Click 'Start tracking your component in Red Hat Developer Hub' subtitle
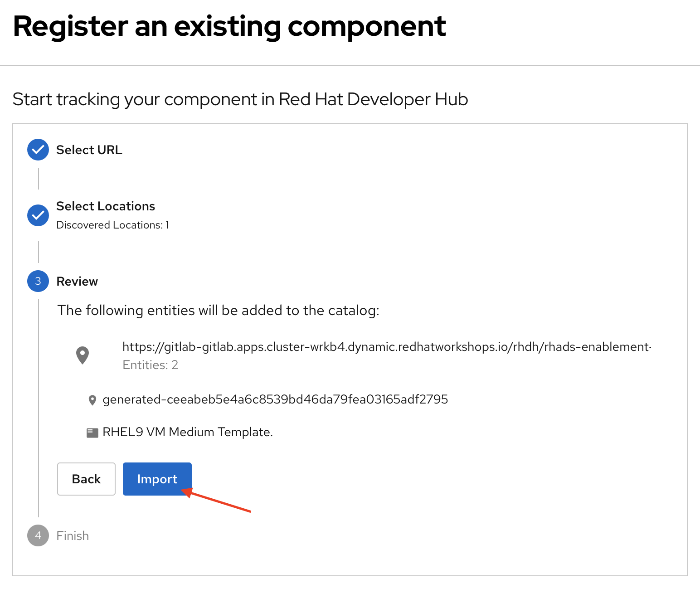Image resolution: width=700 pixels, height=613 pixels. (240, 99)
